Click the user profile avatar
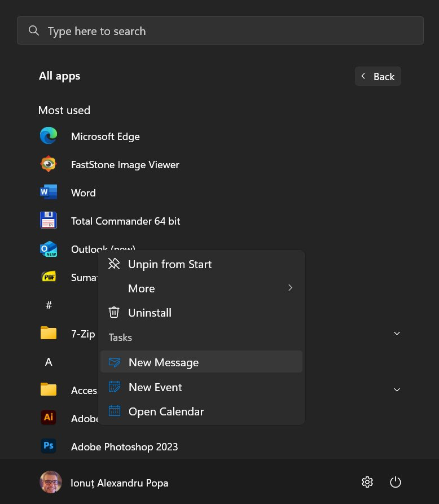This screenshot has width=439, height=504. (x=51, y=482)
